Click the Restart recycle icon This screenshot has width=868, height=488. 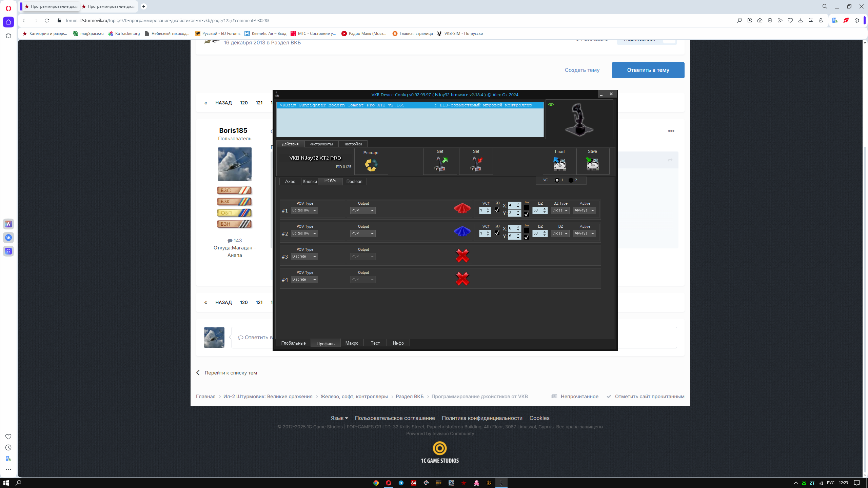371,165
